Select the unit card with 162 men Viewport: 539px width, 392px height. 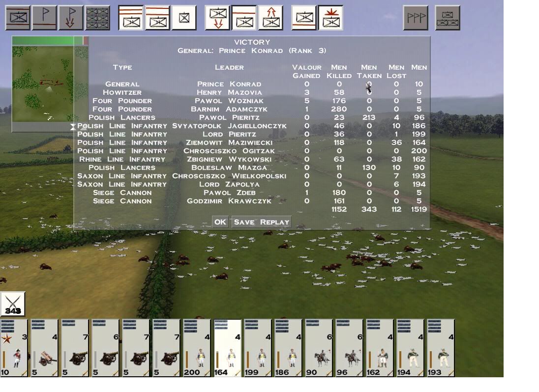pos(380,348)
